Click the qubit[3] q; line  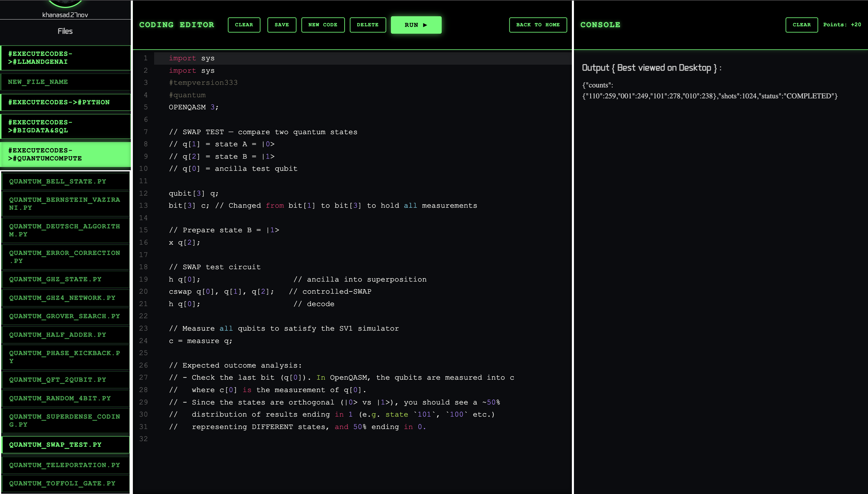[x=194, y=194]
